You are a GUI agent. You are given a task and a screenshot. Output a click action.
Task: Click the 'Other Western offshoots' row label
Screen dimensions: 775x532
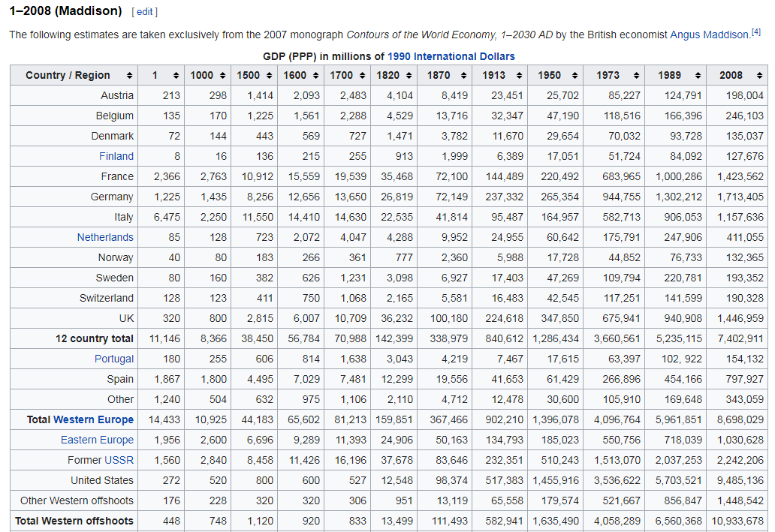77,500
